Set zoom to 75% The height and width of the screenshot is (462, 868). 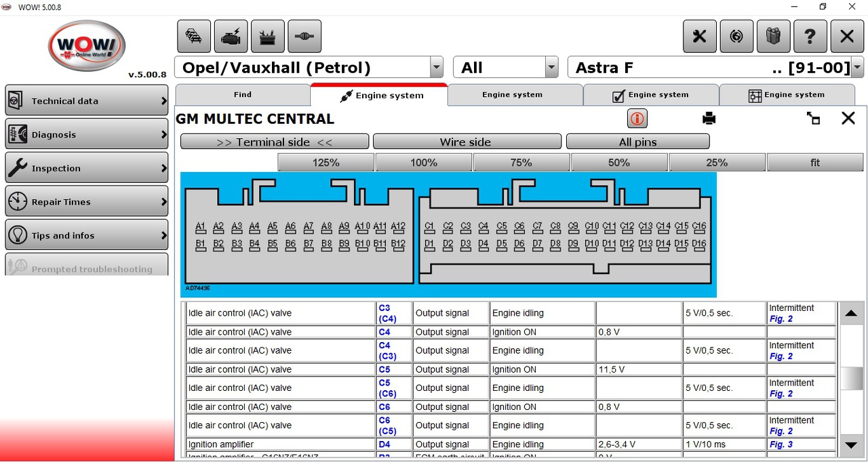(x=521, y=163)
